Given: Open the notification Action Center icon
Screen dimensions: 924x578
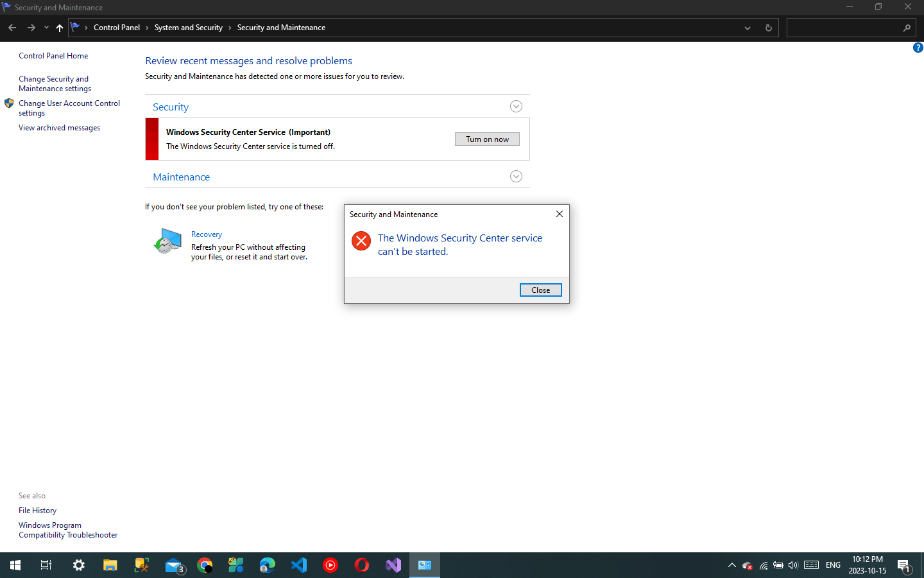Looking at the screenshot, I should coord(904,566).
